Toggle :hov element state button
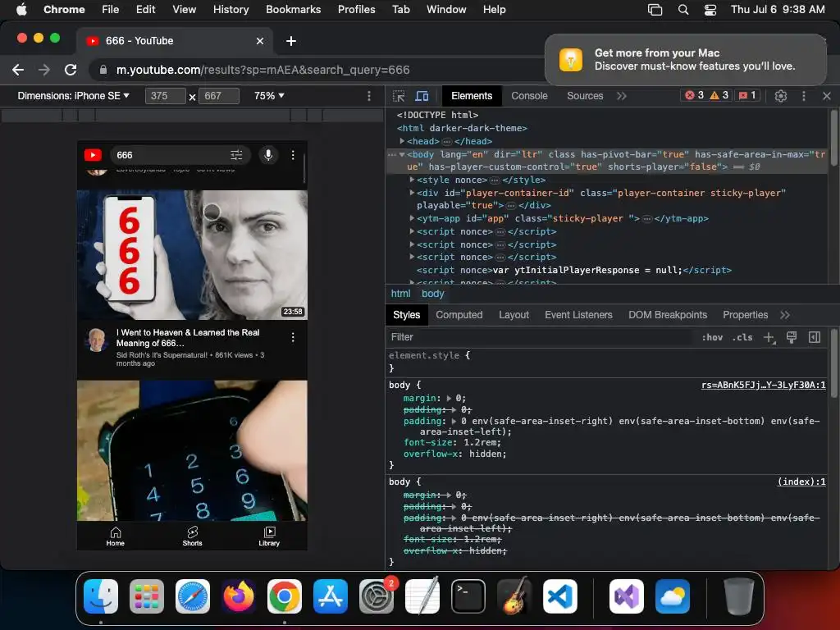The height and width of the screenshot is (630, 840). coord(712,337)
